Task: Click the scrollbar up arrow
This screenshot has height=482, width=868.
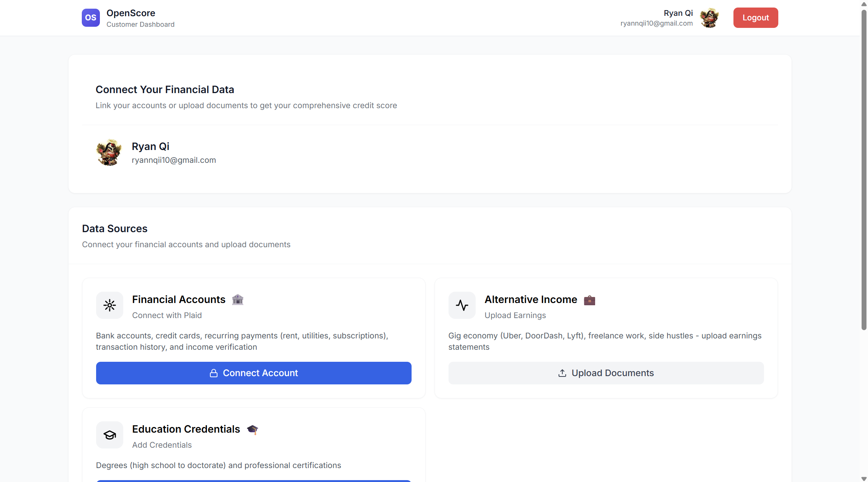Action: pos(864,4)
